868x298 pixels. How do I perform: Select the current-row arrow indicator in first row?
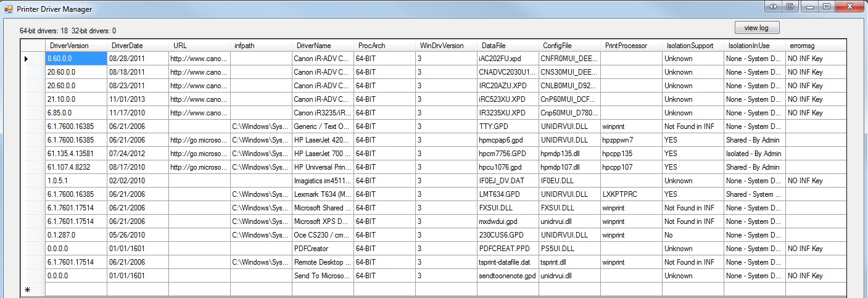tap(33, 59)
